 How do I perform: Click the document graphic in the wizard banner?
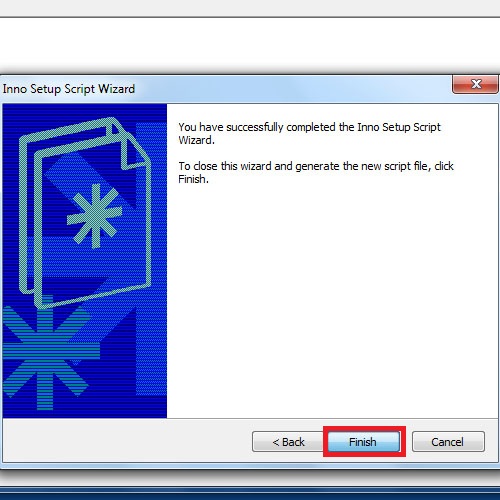[x=85, y=213]
